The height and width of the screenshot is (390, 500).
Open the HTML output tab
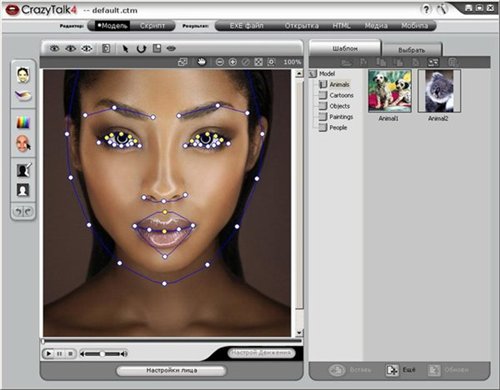[x=341, y=26]
